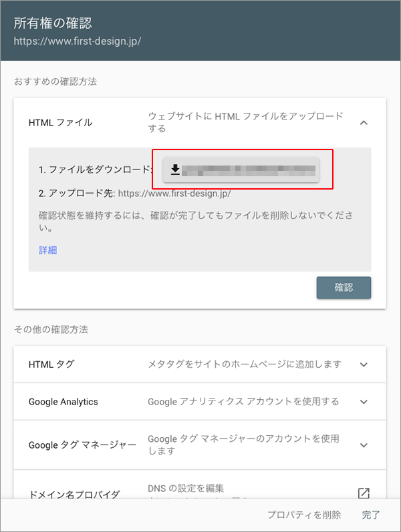This screenshot has height=532, width=401.
Task: Click Google アナリティクス アカウントを使用する description
Action: click(x=243, y=402)
